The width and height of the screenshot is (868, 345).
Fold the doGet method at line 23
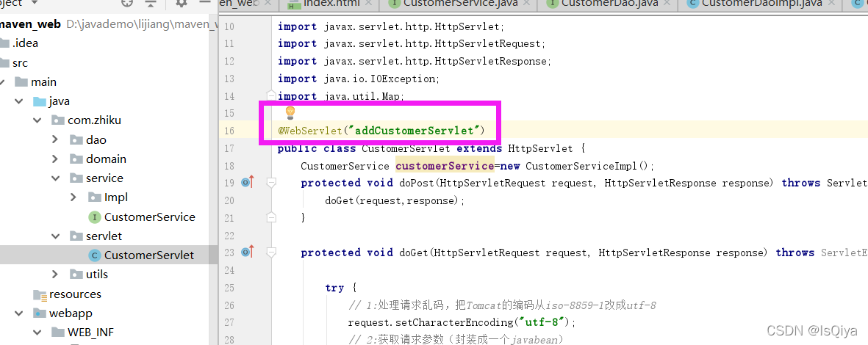(x=271, y=252)
